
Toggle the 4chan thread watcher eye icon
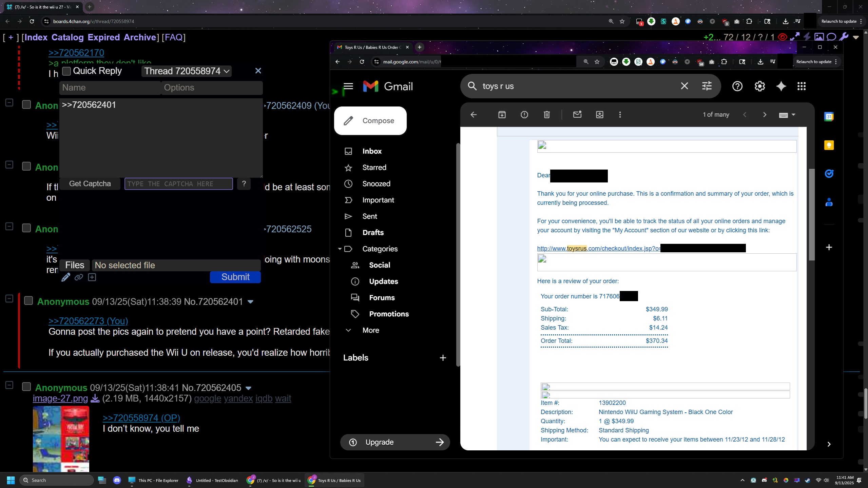(783, 37)
